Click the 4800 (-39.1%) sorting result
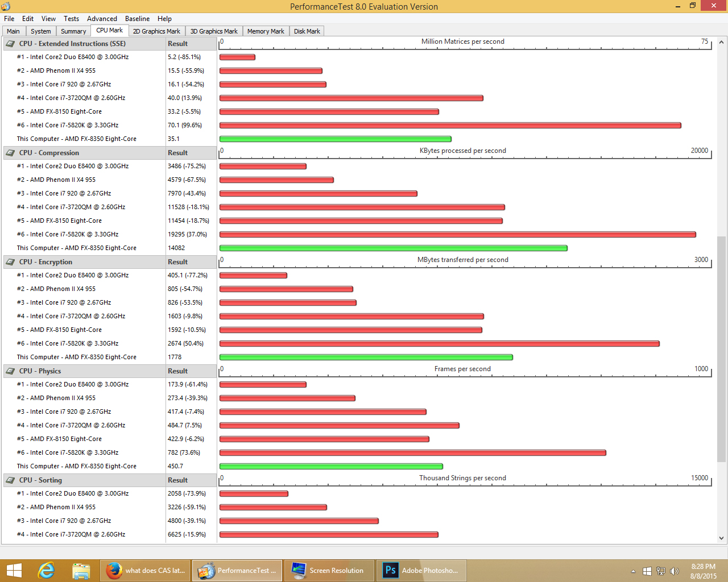 187,521
